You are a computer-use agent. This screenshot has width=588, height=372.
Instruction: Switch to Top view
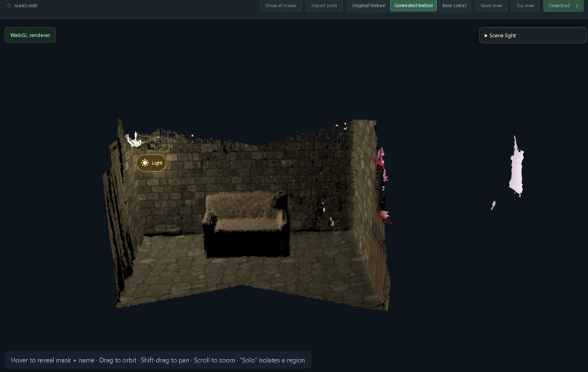coord(525,6)
